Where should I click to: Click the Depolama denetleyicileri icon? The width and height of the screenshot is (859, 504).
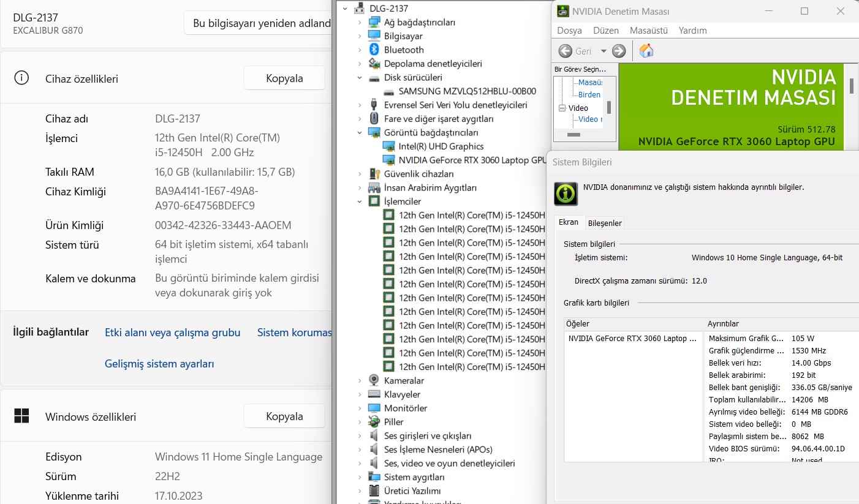374,64
